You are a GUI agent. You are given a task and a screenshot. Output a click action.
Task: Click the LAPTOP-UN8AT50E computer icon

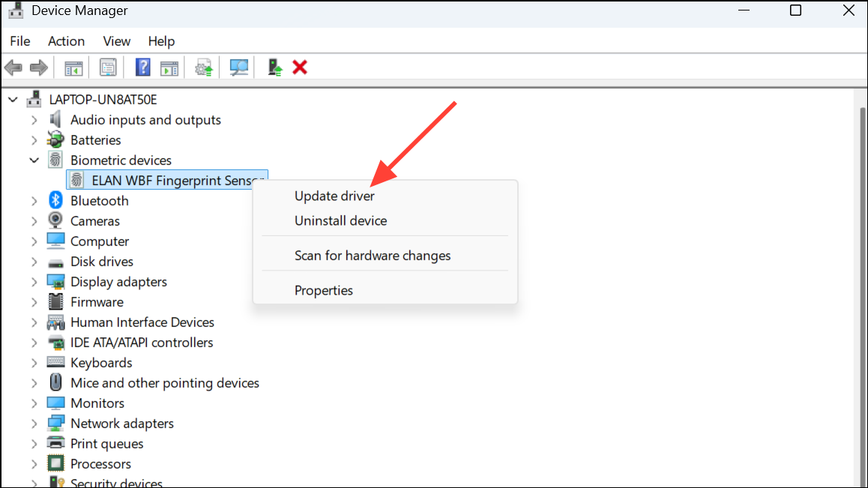tap(34, 99)
